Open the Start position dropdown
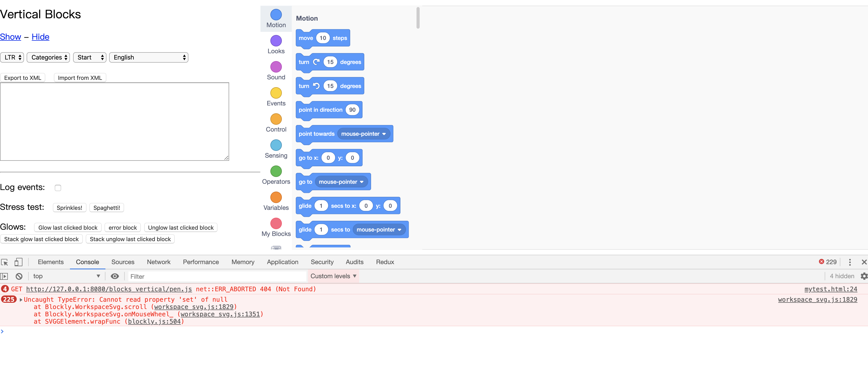Image resolution: width=868 pixels, height=368 pixels. click(90, 57)
